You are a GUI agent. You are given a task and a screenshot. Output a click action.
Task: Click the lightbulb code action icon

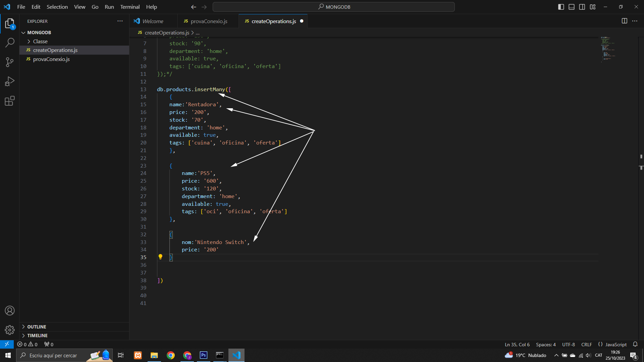[160, 257]
